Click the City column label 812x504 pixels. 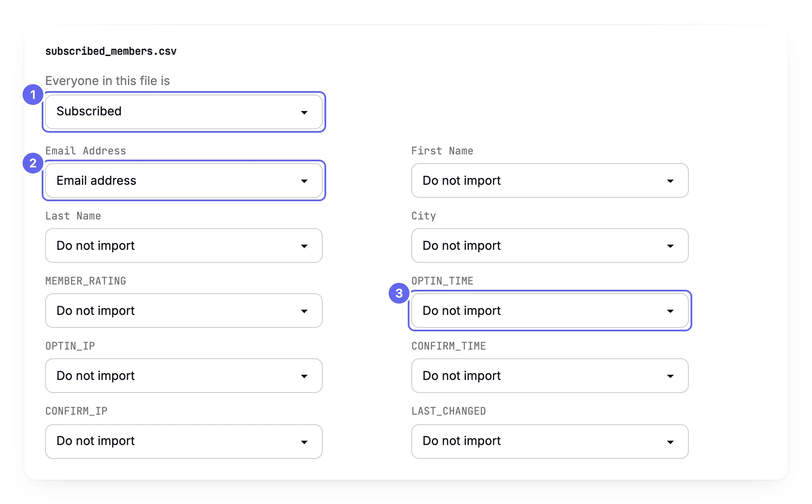coord(424,216)
